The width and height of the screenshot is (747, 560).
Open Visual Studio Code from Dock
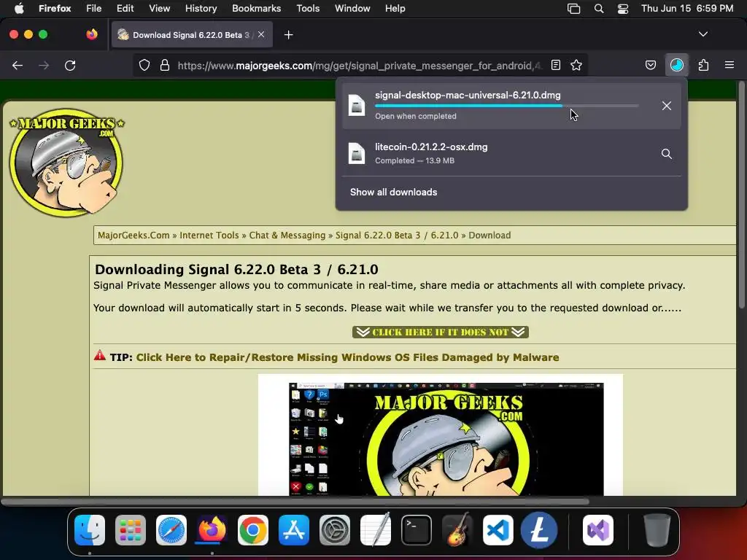[498, 530]
